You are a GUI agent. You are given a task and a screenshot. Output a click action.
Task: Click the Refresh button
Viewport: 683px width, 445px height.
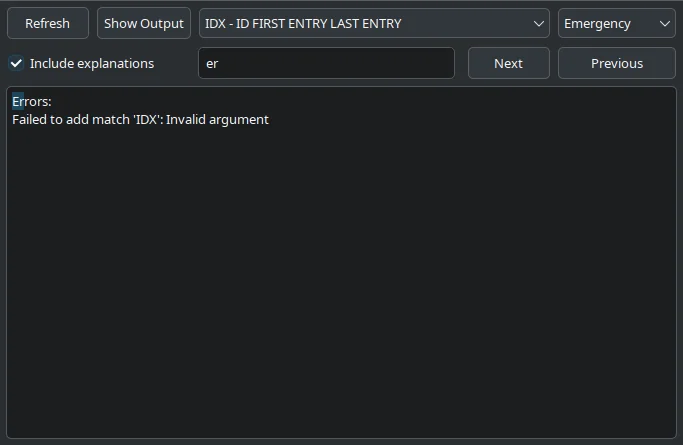pyautogui.click(x=47, y=23)
